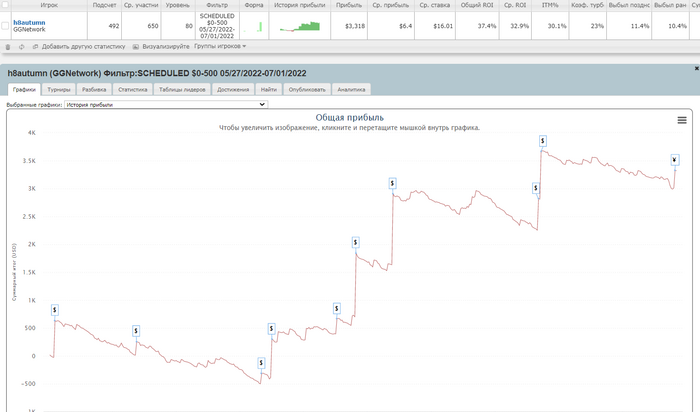Click the profit history sparkline thumbnail
Screen dimensions: 700x412
pos(300,26)
